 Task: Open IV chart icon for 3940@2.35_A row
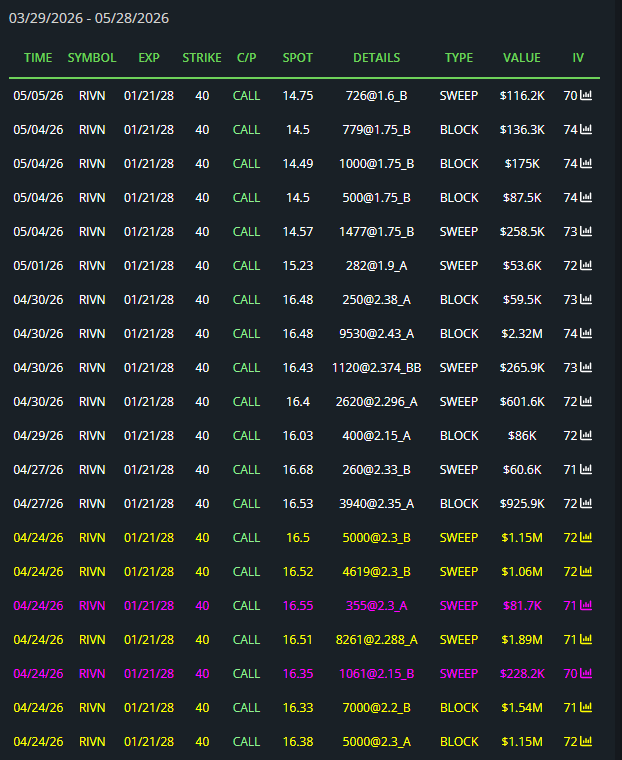click(586, 503)
